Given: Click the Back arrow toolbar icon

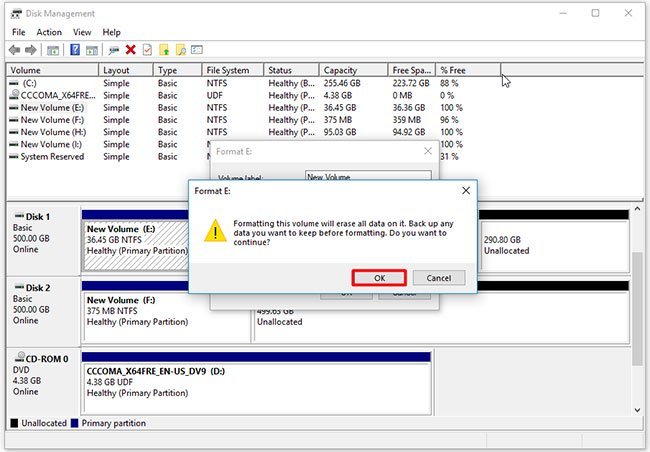Looking at the screenshot, I should 14,50.
